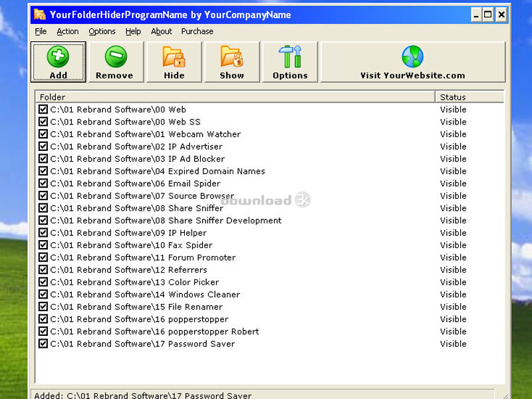532x399 pixels.
Task: Maximize the folder hider window
Action: pos(488,15)
